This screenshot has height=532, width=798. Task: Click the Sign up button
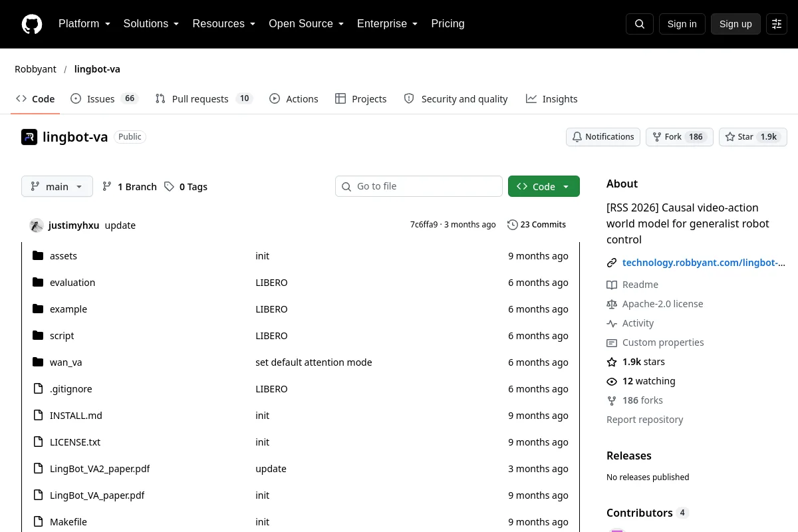[x=735, y=24]
